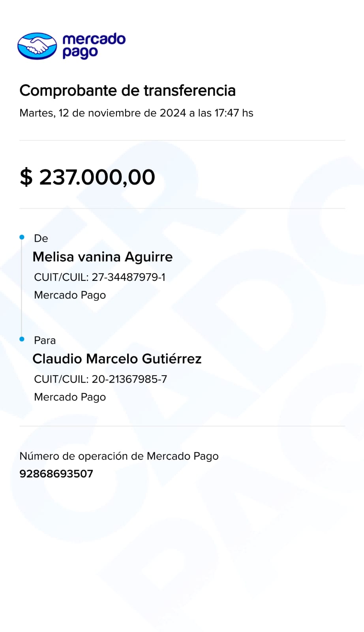Select sender CUIT/CUIL 27-34487979-1
Viewport: 364px width, 632px height.
point(99,277)
